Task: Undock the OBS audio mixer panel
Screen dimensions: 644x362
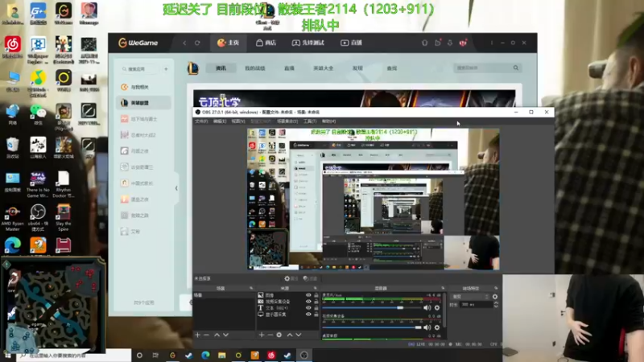Action: (x=443, y=288)
